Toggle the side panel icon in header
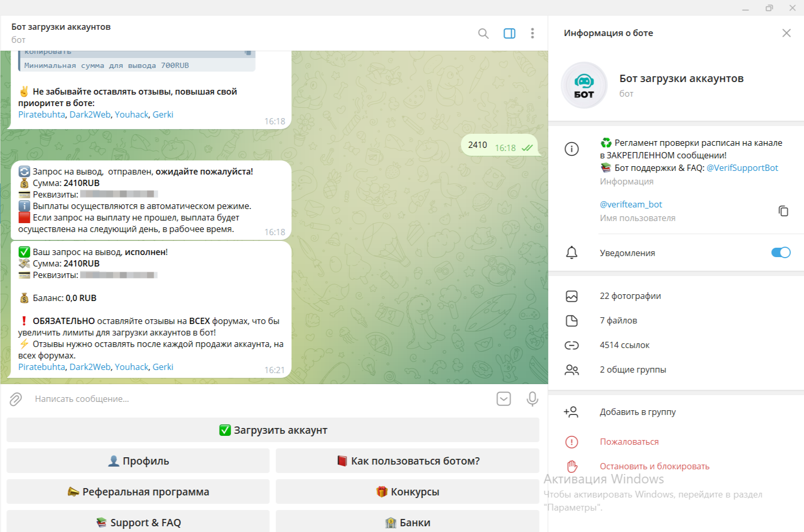The height and width of the screenshot is (532, 804). tap(509, 33)
